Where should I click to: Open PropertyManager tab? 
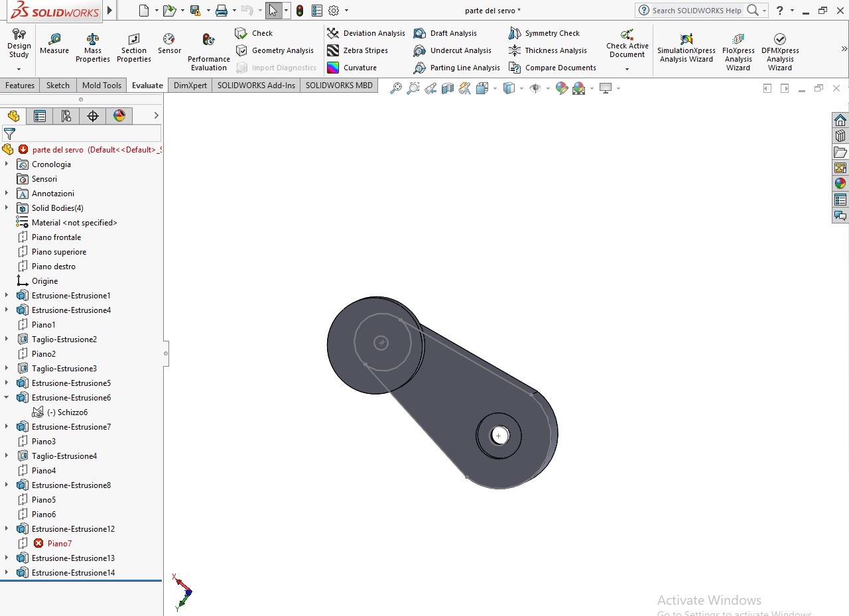[40, 116]
